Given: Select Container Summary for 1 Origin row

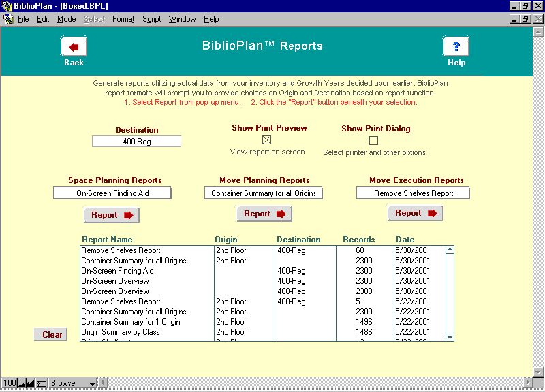Looking at the screenshot, I should pos(263,322).
